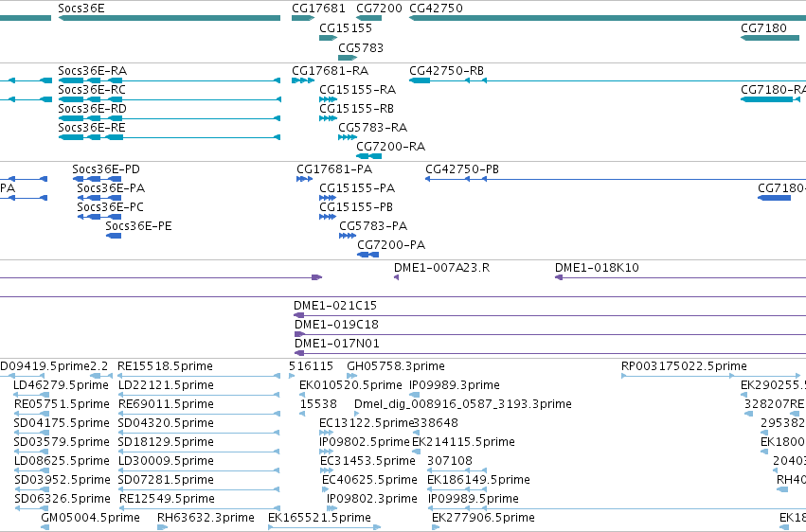The image size is (806, 532).
Task: Click EST EK214115.5prime
Action: pyautogui.click(x=463, y=443)
